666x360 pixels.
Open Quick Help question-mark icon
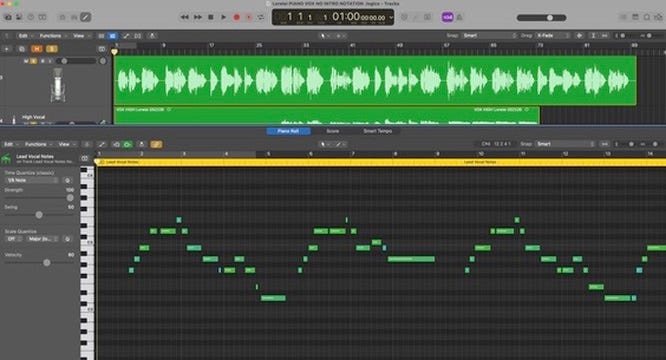pyautogui.click(x=31, y=17)
